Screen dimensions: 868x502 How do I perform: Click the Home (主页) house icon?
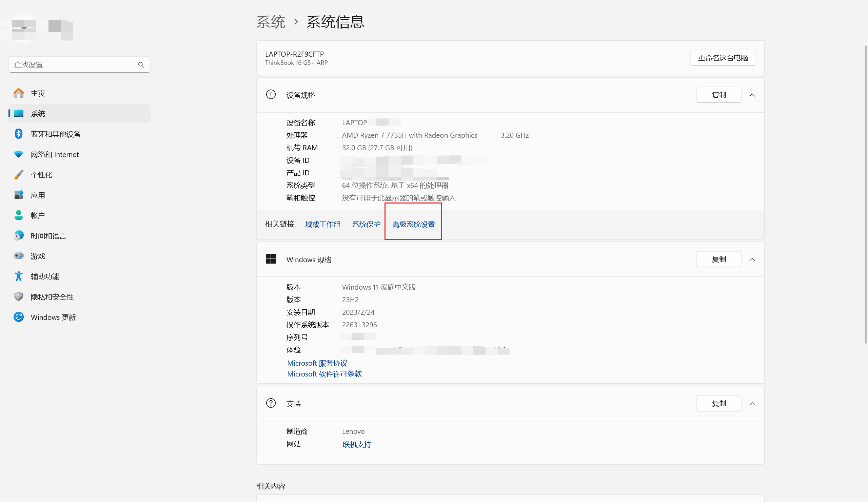(x=19, y=93)
